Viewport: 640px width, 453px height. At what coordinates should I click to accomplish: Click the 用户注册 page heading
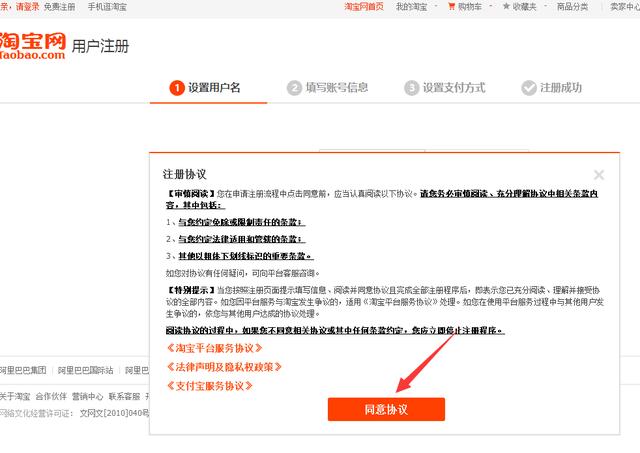point(100,46)
